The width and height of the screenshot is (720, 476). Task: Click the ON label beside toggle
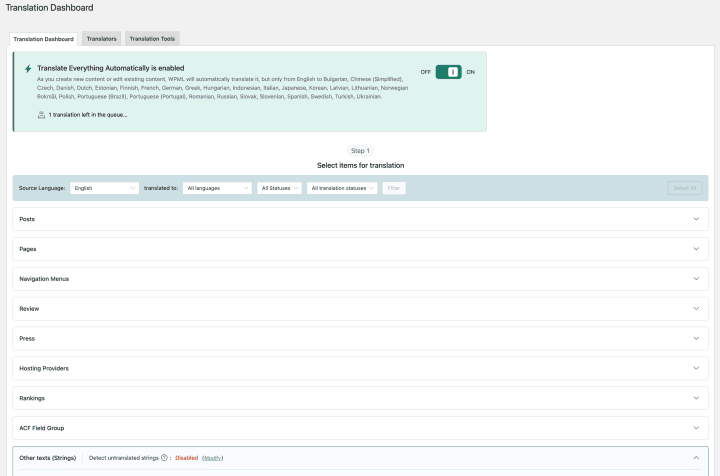click(471, 72)
